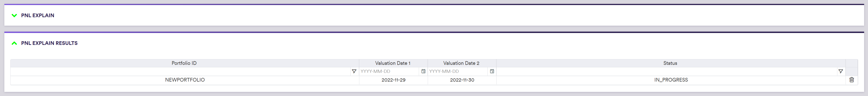Select the 2022-11-29 date cell
Viewport: 868px width, 96px height.
[x=393, y=80]
